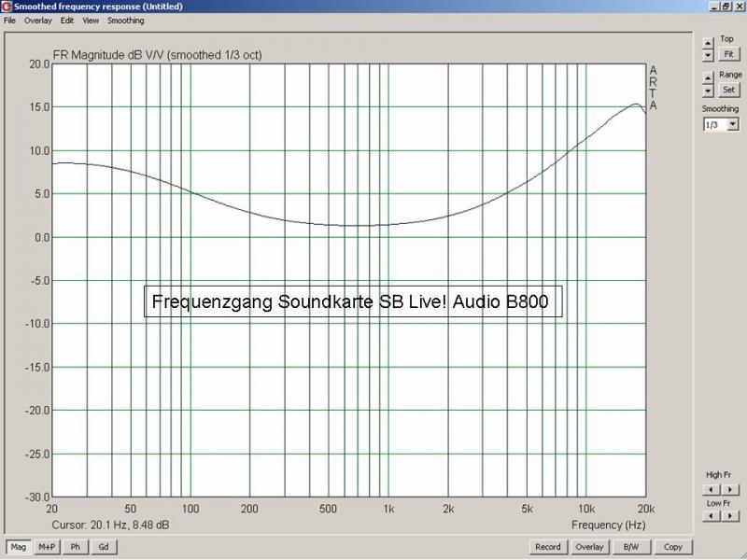This screenshot has height=560, width=747.
Task: Select the Gd group delay button
Action: [x=104, y=547]
